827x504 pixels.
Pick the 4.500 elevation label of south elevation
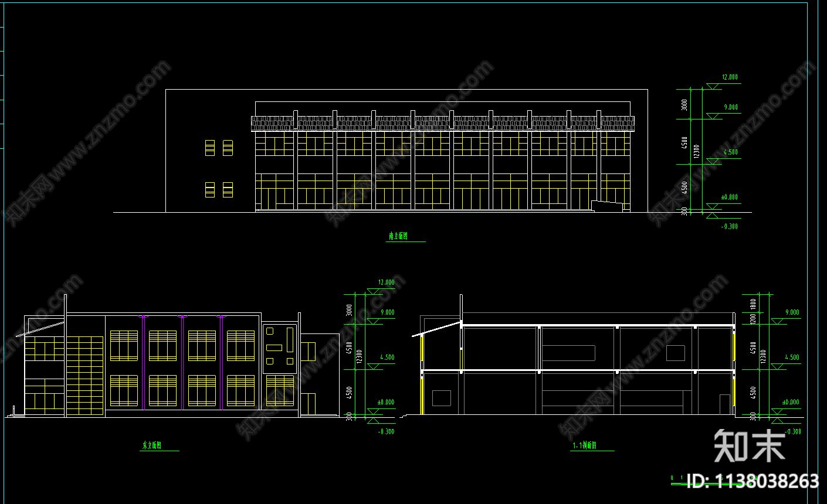point(731,152)
